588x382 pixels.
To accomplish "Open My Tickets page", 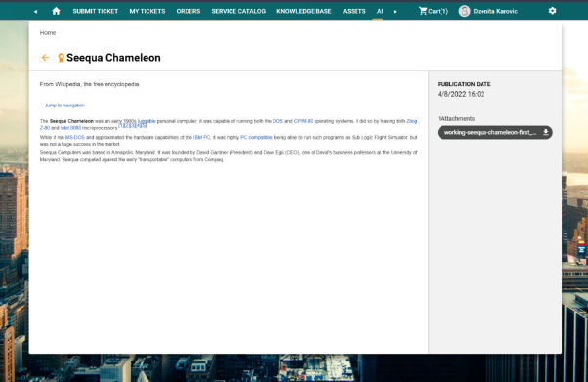I will [x=147, y=12].
